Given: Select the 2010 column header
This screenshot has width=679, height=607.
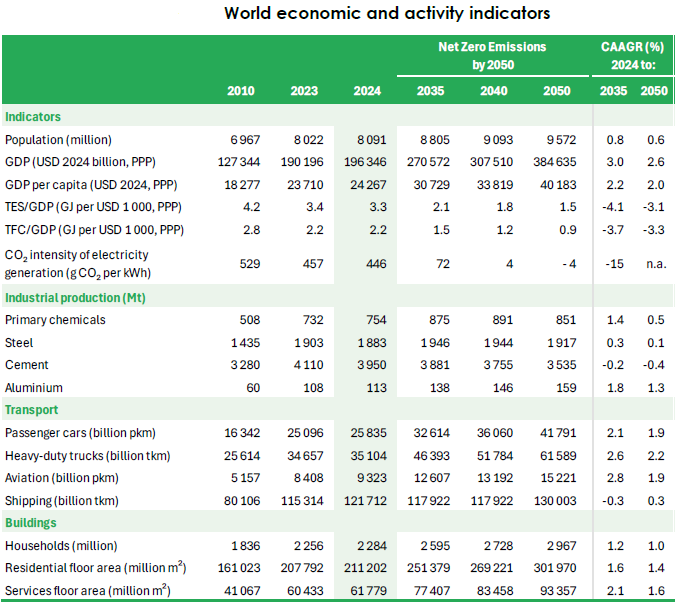Looking at the screenshot, I should point(241,91).
